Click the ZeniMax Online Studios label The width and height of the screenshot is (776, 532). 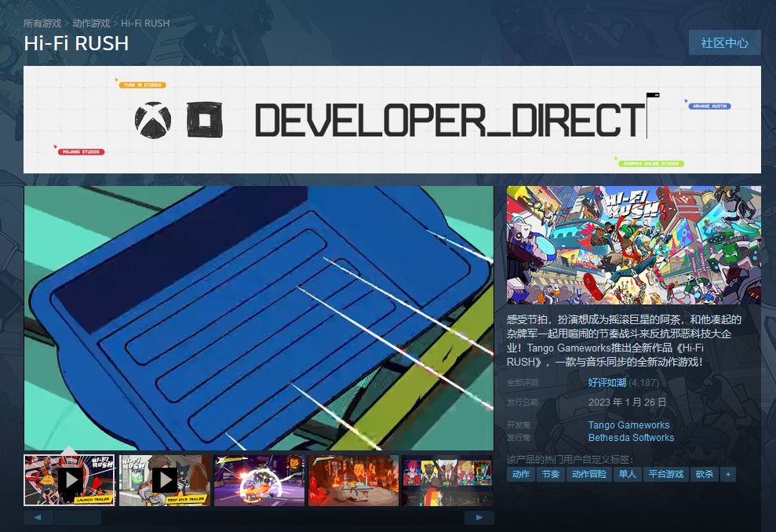point(650,163)
